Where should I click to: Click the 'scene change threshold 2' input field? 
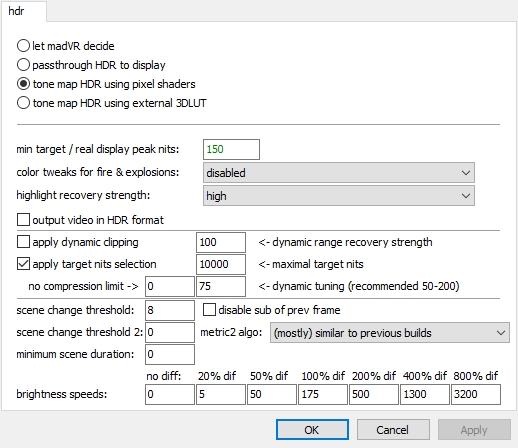point(170,332)
